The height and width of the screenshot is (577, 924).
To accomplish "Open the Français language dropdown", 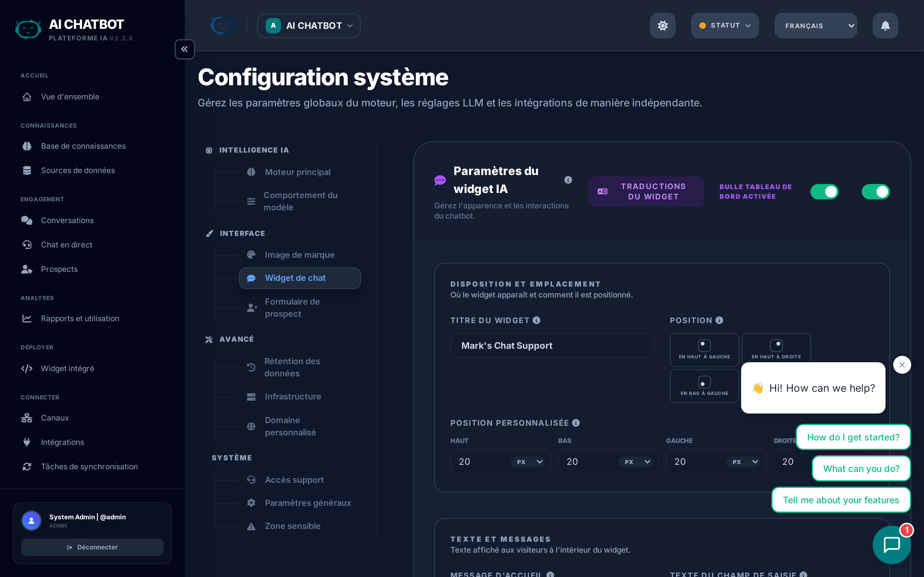I will pos(816,26).
